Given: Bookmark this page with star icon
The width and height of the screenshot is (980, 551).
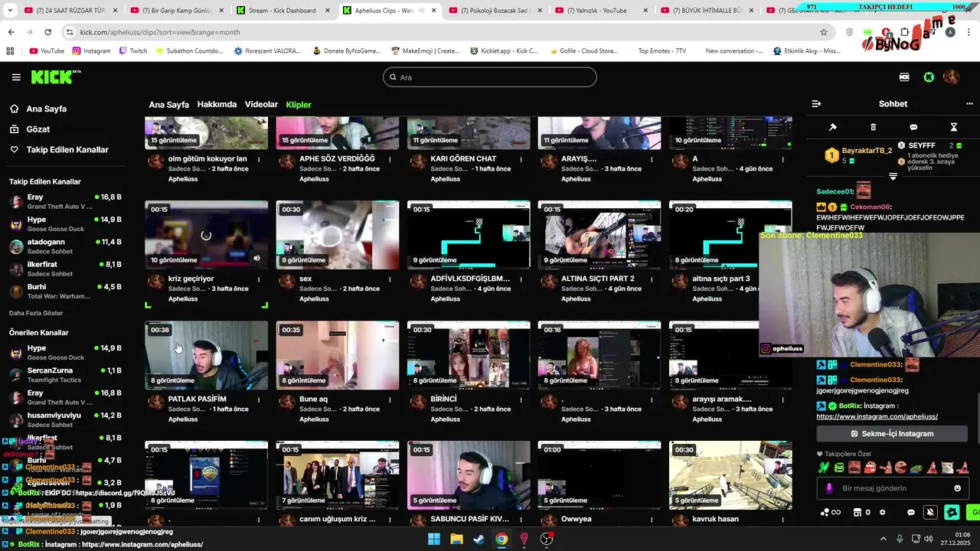Looking at the screenshot, I should tap(824, 32).
